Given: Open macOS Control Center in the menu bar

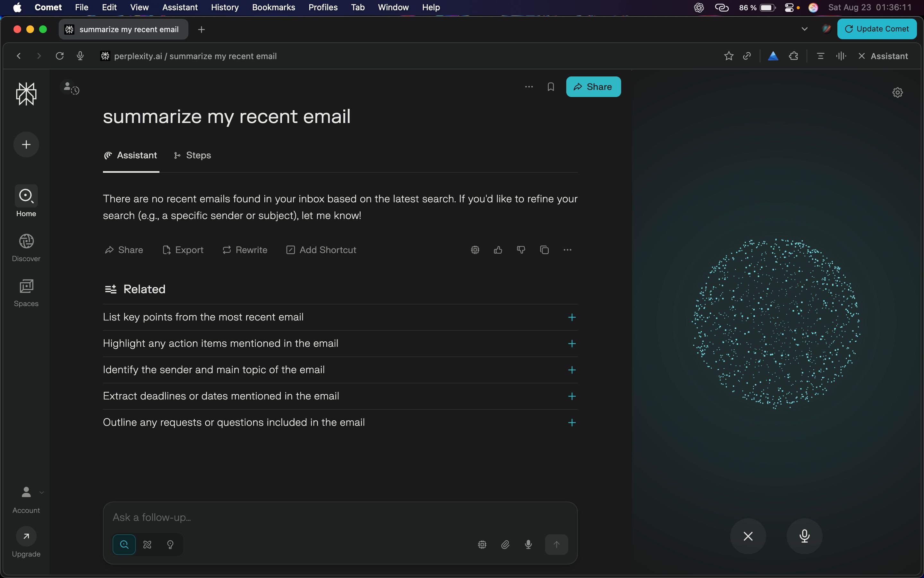Looking at the screenshot, I should 789,7.
